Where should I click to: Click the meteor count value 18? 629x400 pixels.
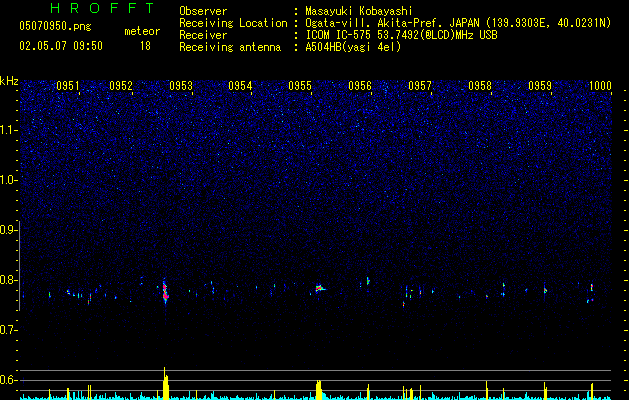(145, 46)
